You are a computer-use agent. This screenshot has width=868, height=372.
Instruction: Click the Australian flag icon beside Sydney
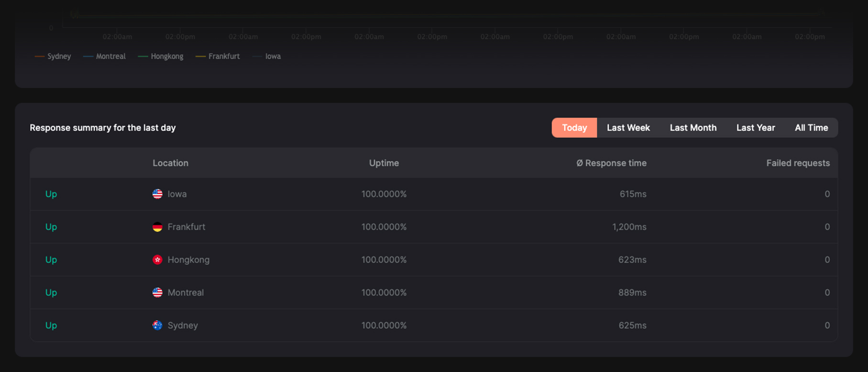(x=157, y=325)
